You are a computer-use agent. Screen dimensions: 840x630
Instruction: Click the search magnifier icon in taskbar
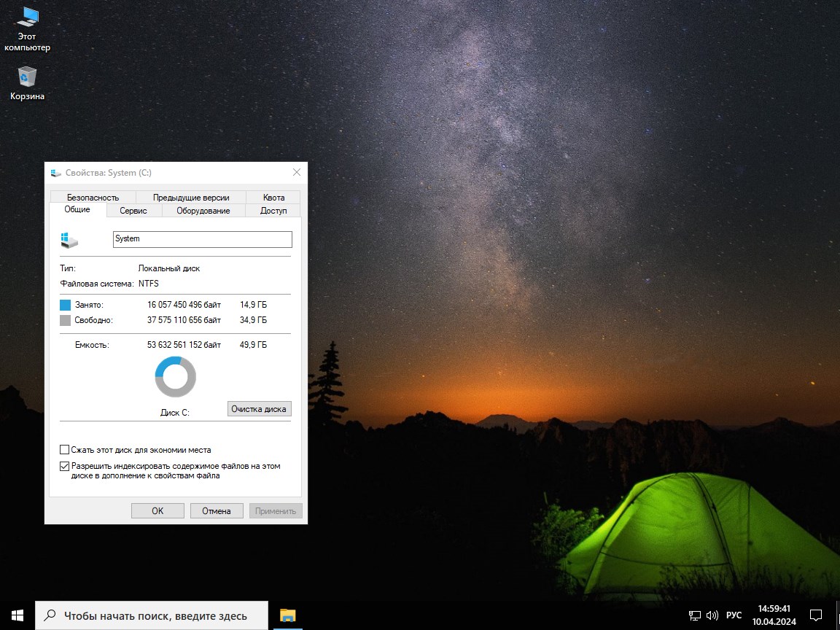(50, 615)
